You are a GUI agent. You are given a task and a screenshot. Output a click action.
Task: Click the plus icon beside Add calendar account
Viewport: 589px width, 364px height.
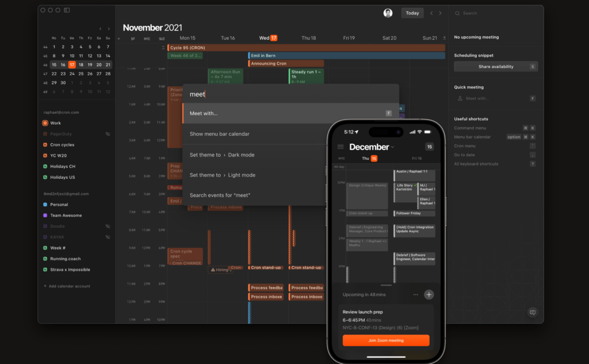[x=45, y=286]
